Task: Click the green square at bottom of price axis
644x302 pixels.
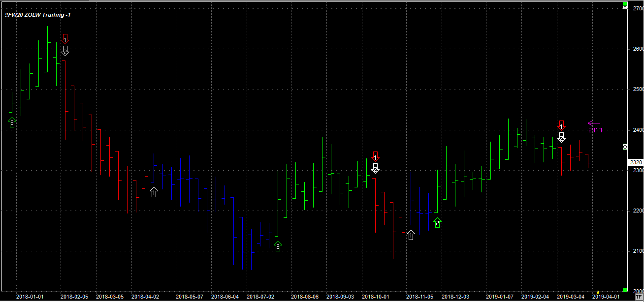Action: pos(625,290)
